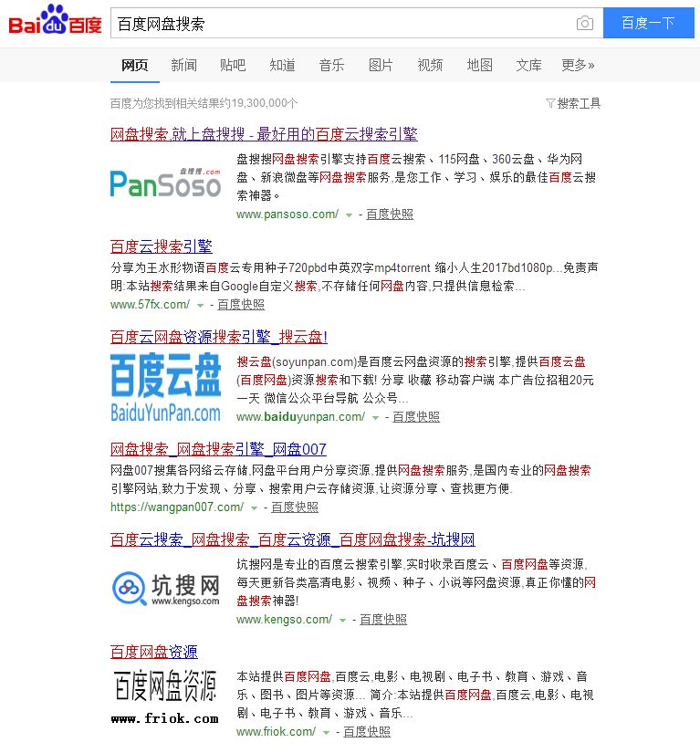The image size is (700, 753).
Task: Open 百度快照 for wangpan007.com result
Action: coord(295,507)
